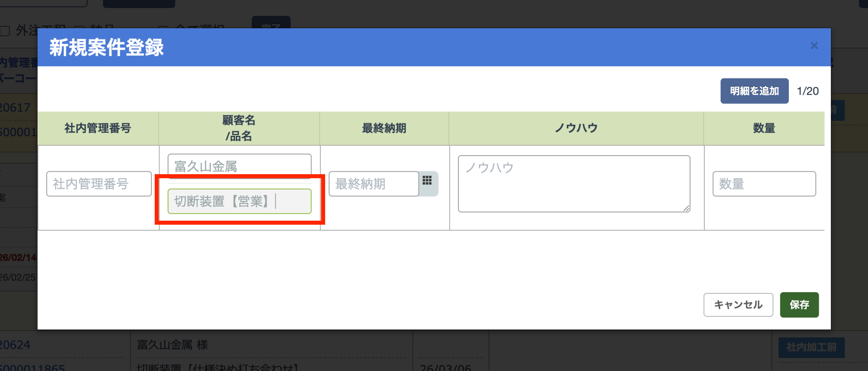The height and width of the screenshot is (371, 868).
Task: Click the 顧客名/品名 column header
Action: [x=239, y=128]
